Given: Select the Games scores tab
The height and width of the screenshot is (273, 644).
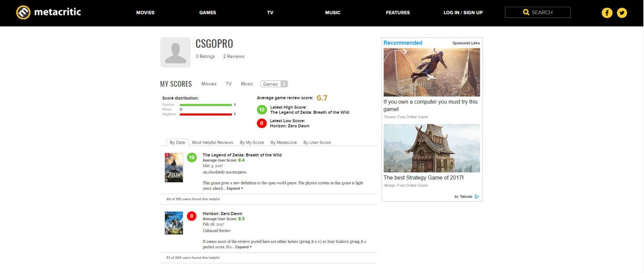Looking at the screenshot, I should point(274,84).
